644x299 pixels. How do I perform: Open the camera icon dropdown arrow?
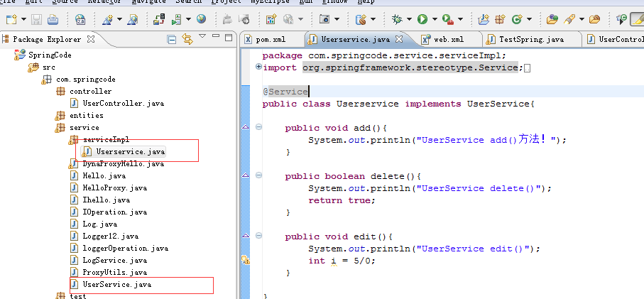(x=337, y=19)
